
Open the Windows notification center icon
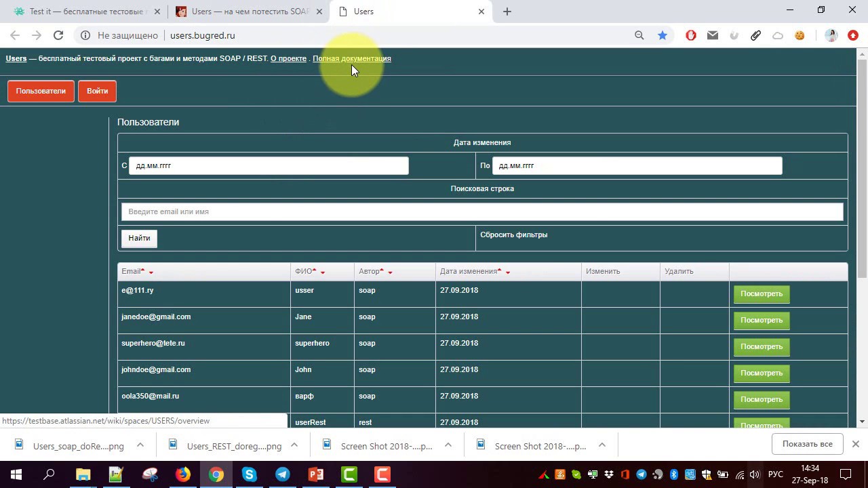click(846, 474)
